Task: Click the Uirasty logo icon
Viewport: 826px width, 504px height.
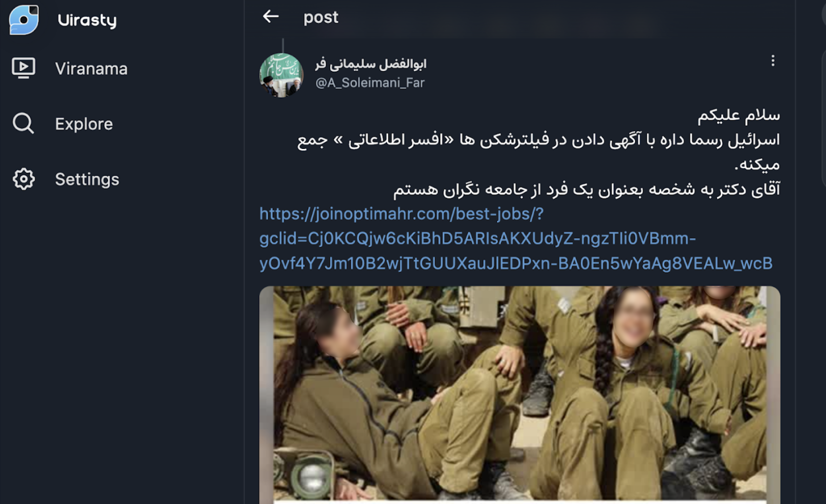Action: 24,19
